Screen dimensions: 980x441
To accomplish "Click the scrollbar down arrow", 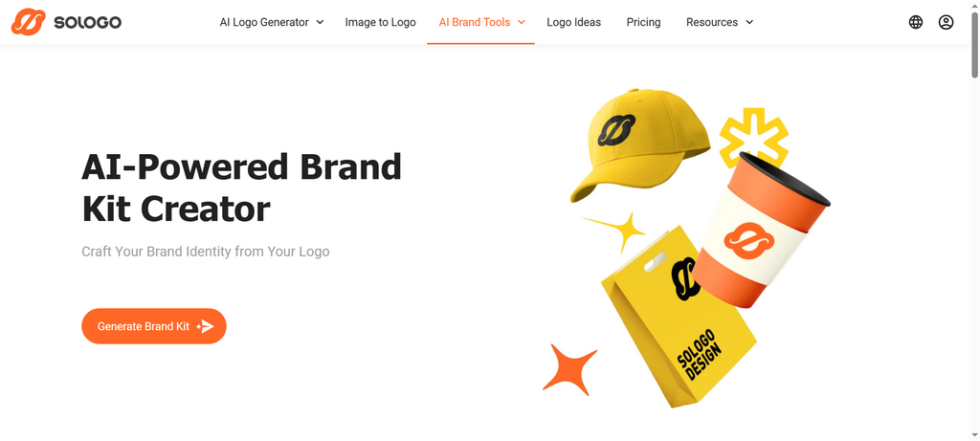I will 974,434.
